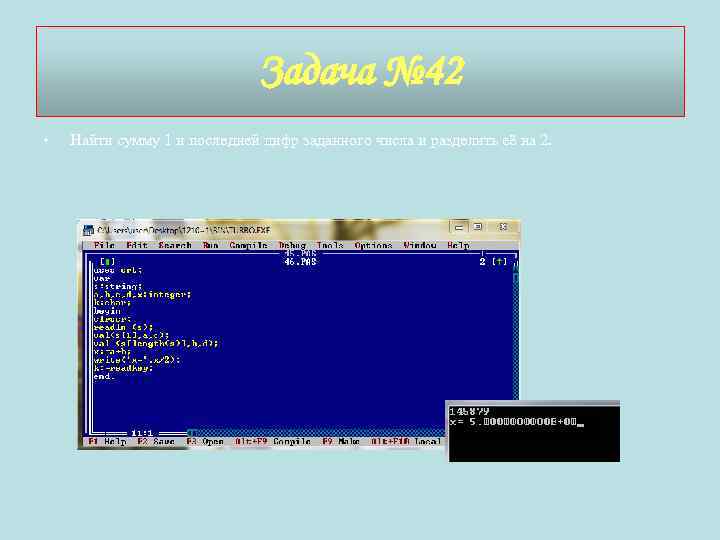Click the editor horizontal scrollbar
Image resolution: width=720 pixels, height=540 pixels.
tap(317, 433)
